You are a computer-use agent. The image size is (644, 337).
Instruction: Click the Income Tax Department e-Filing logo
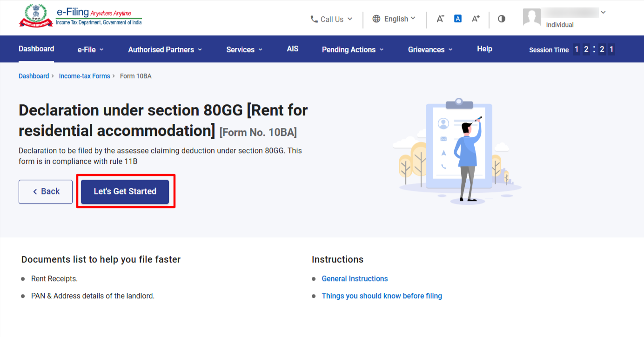click(80, 17)
